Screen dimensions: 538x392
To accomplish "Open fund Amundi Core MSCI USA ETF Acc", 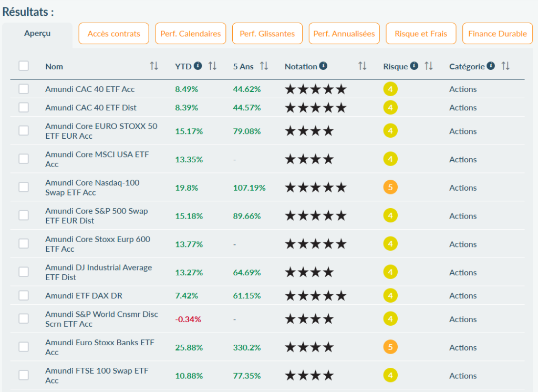I will pyautogui.click(x=97, y=159).
